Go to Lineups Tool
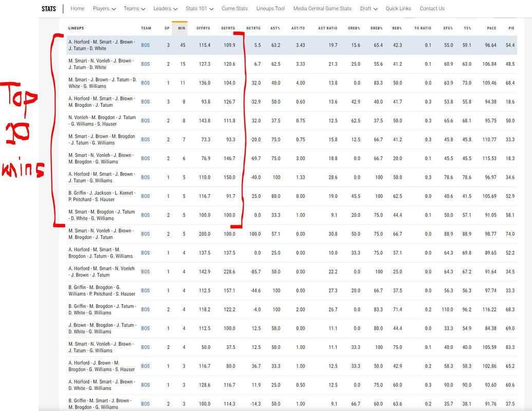 [270, 9]
